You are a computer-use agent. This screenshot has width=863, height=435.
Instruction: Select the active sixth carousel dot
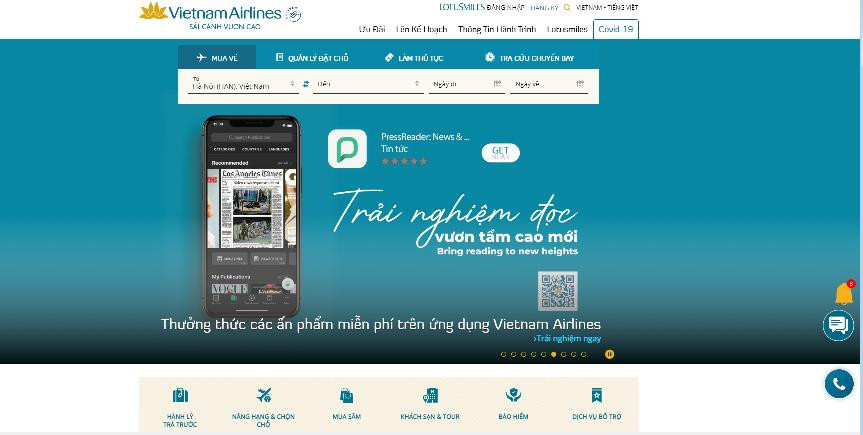coord(553,355)
